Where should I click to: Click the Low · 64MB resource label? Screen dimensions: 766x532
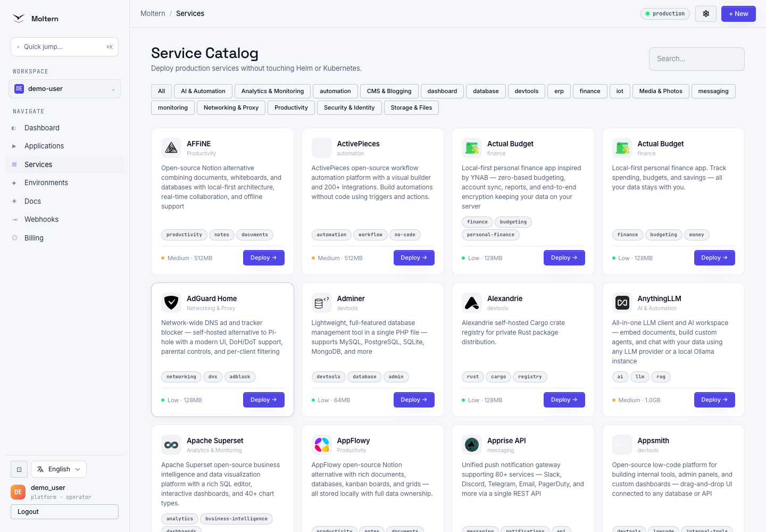[x=331, y=401]
